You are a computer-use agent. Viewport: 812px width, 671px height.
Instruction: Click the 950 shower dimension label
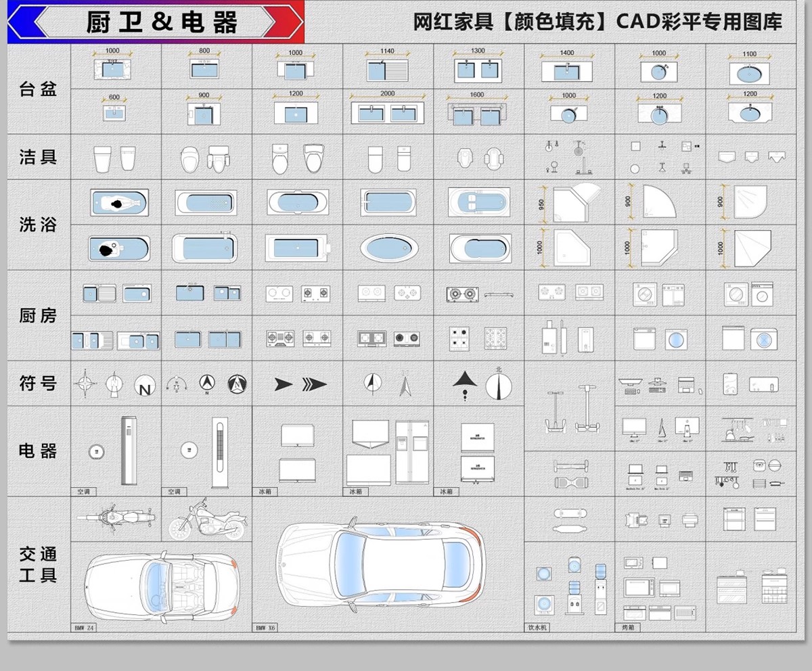pyautogui.click(x=541, y=205)
